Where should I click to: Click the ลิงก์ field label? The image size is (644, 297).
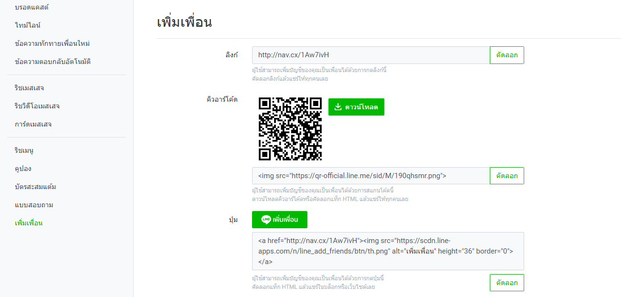[x=232, y=55]
